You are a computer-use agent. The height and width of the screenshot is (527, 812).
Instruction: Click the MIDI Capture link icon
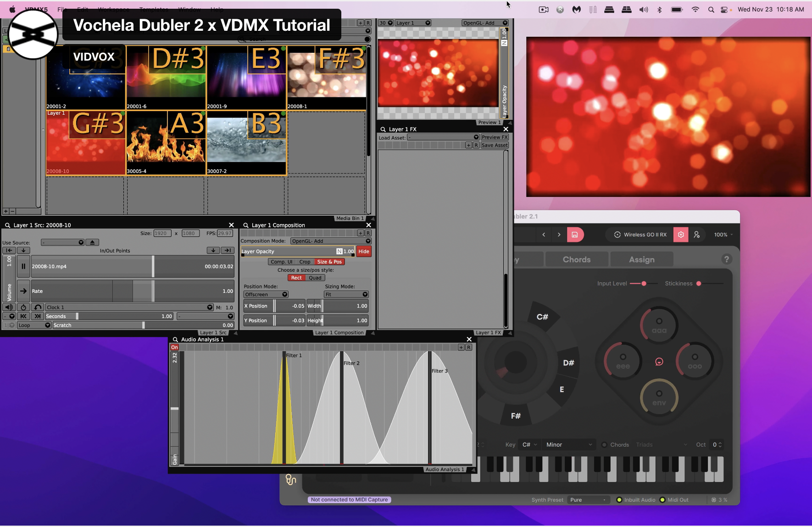point(291,480)
